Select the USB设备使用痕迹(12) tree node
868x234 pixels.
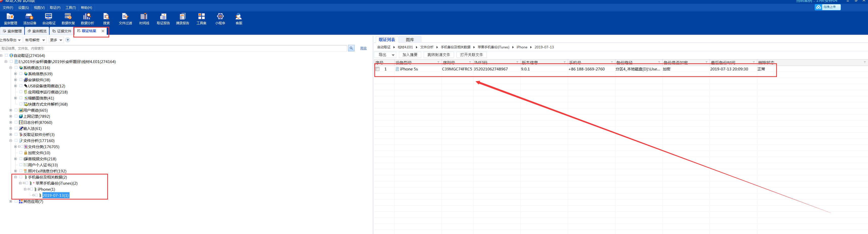[47, 86]
